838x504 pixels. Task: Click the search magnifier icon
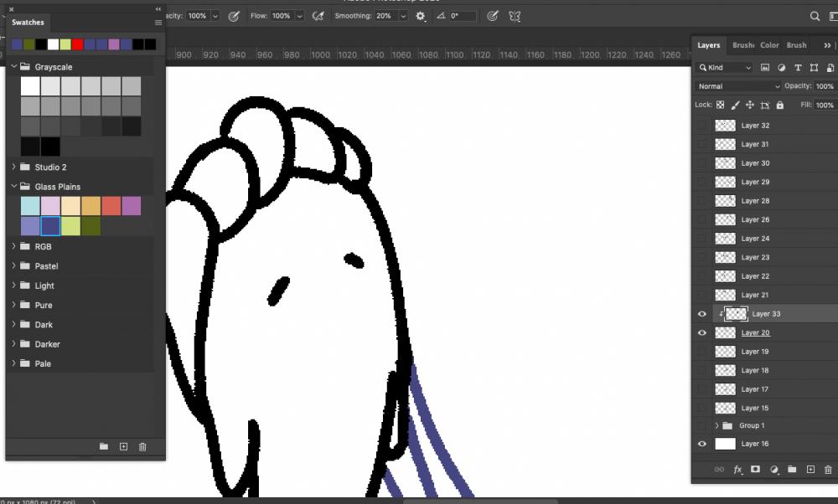(x=815, y=16)
